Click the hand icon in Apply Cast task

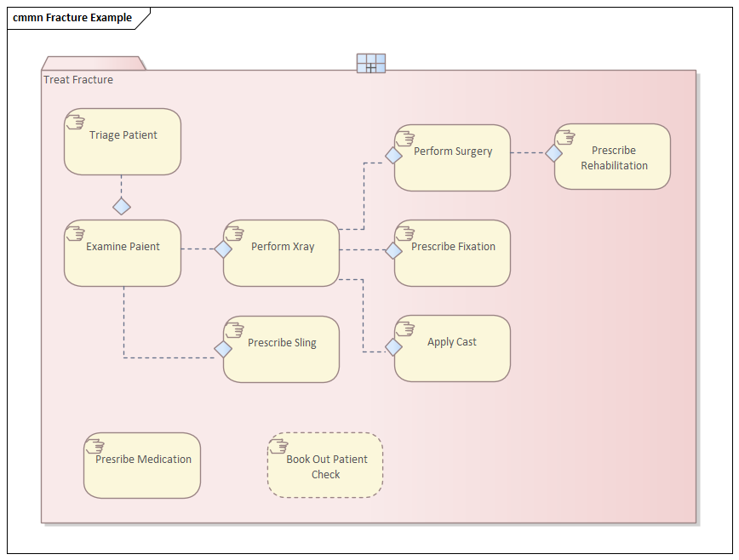pos(405,328)
